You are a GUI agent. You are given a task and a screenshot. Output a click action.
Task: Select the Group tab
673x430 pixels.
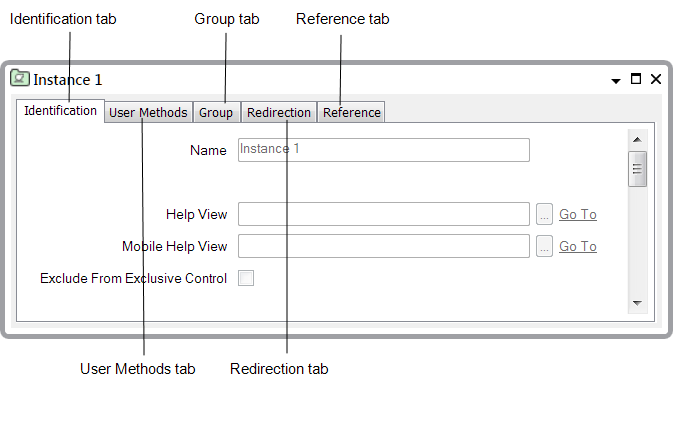tap(216, 112)
